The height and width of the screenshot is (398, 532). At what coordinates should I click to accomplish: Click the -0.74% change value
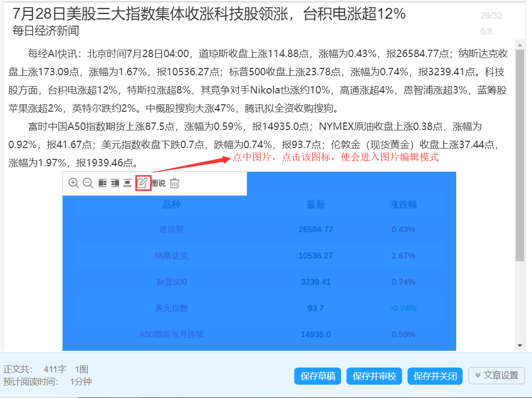(x=403, y=308)
